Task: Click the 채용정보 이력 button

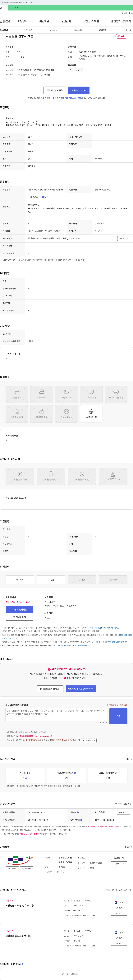Action: pyautogui.click(x=119, y=864)
